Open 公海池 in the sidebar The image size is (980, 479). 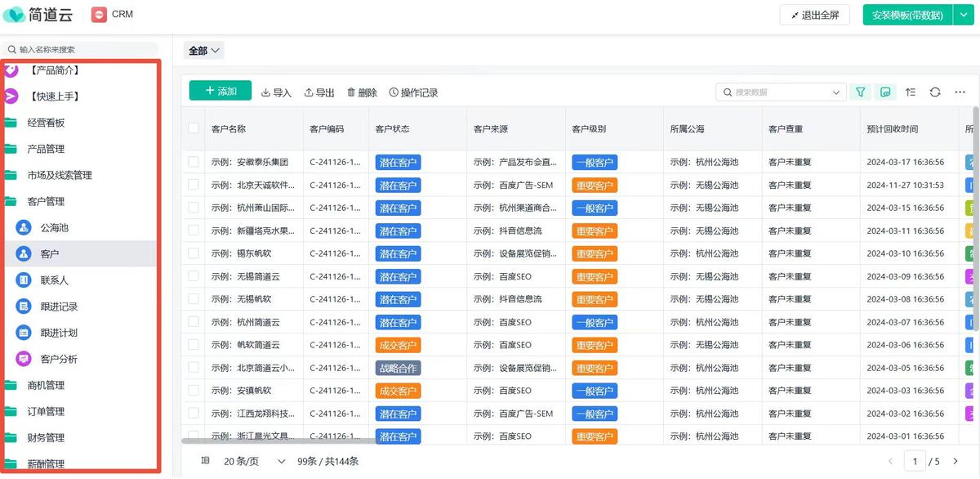55,228
